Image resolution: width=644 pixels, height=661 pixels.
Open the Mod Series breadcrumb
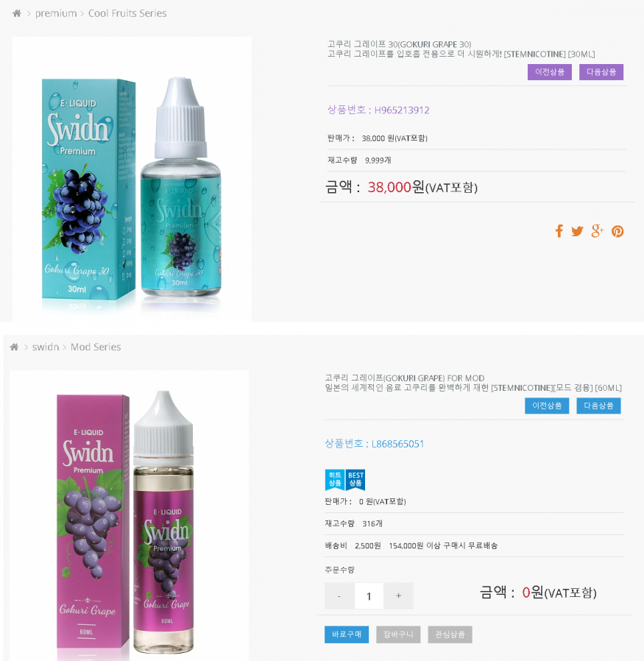(x=96, y=347)
